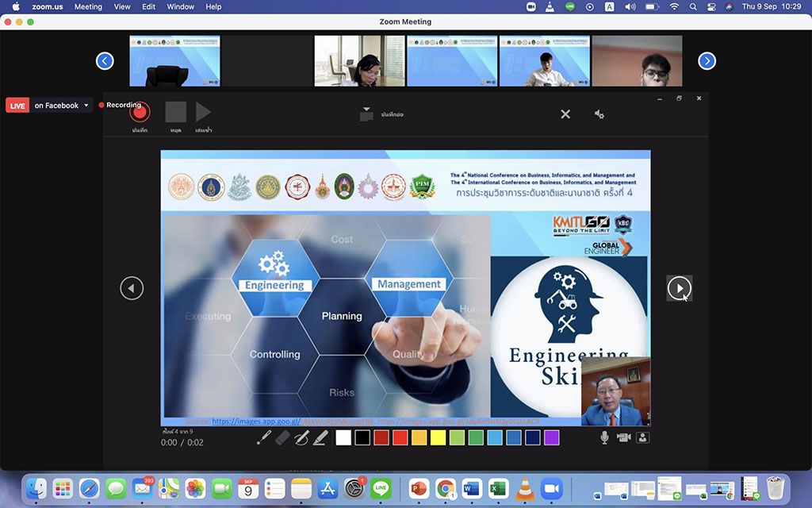Open the audio and camera settings icon
Screen dimensions: 812x508
[599, 114]
